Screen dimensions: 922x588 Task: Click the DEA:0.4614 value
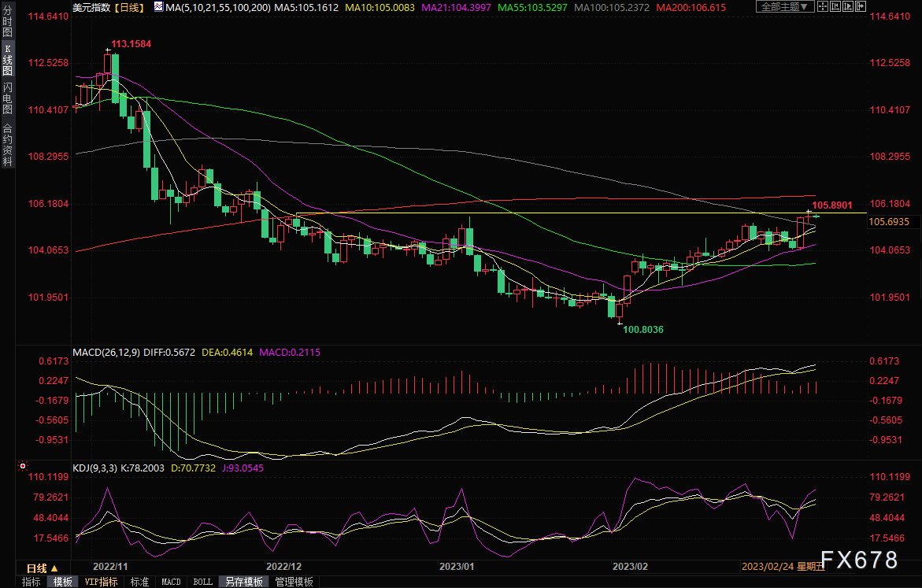(227, 352)
